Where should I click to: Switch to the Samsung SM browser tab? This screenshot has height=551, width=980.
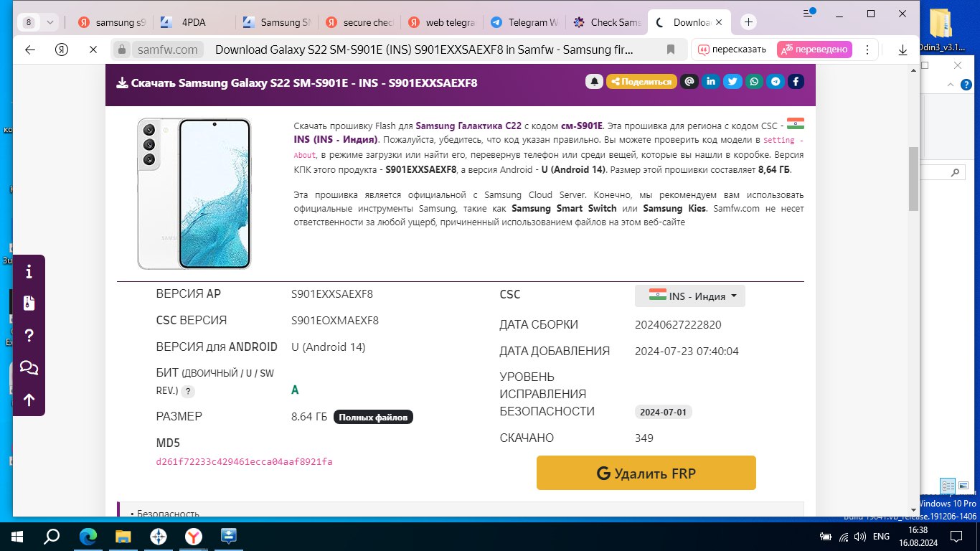click(x=276, y=22)
